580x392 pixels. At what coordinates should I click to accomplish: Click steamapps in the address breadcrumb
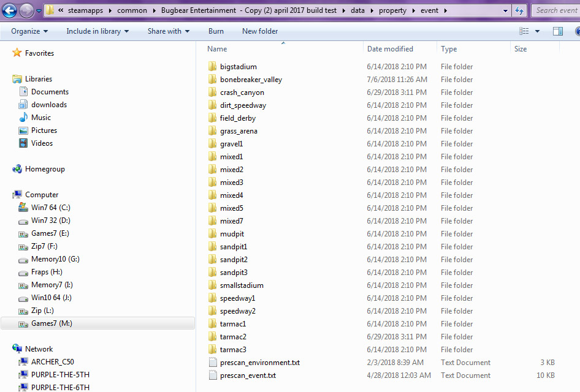85,10
